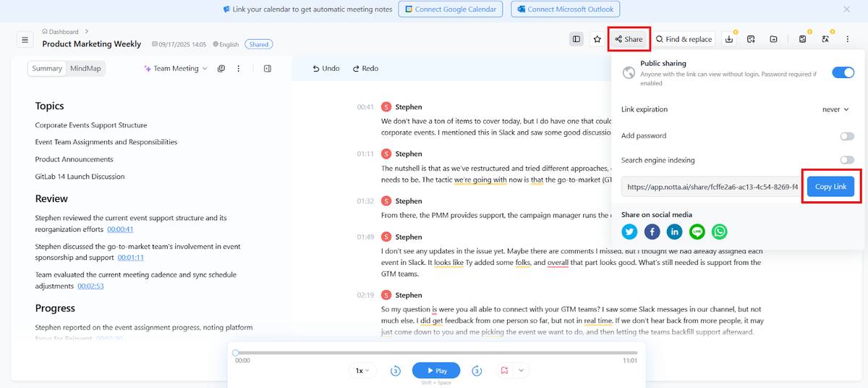Open the 1x playback speed dropdown
Image resolution: width=868 pixels, height=388 pixels.
(362, 371)
